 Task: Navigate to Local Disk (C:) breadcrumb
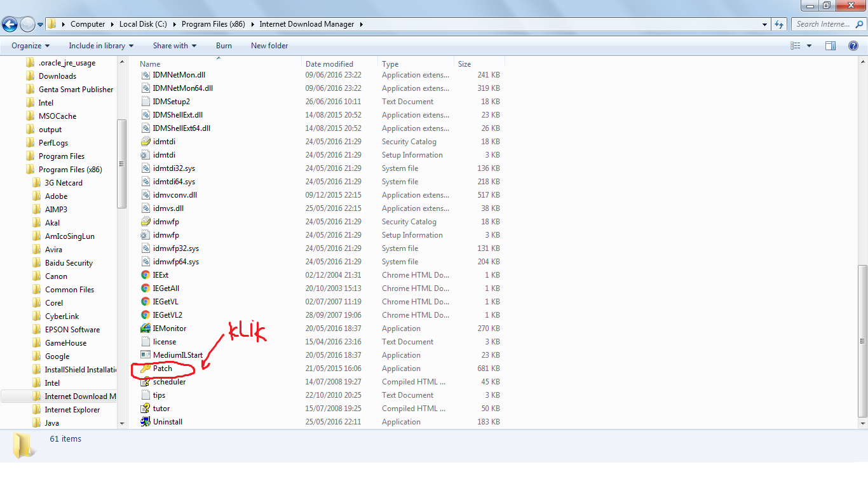click(143, 24)
